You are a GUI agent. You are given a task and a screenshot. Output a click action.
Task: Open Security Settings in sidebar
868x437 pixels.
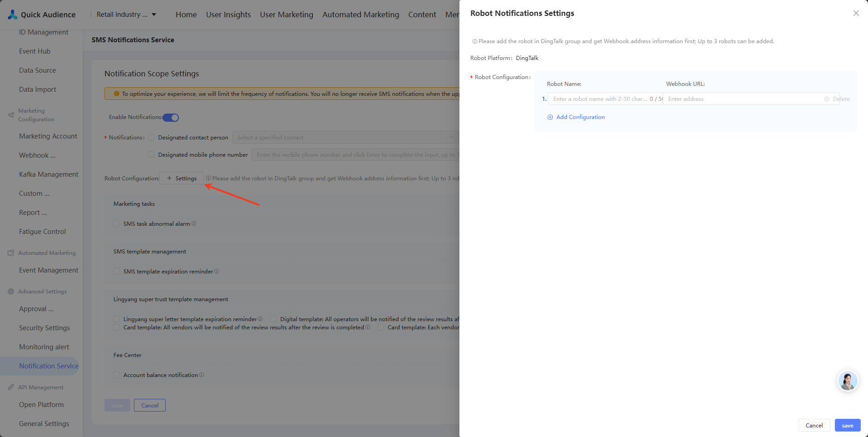tap(44, 328)
